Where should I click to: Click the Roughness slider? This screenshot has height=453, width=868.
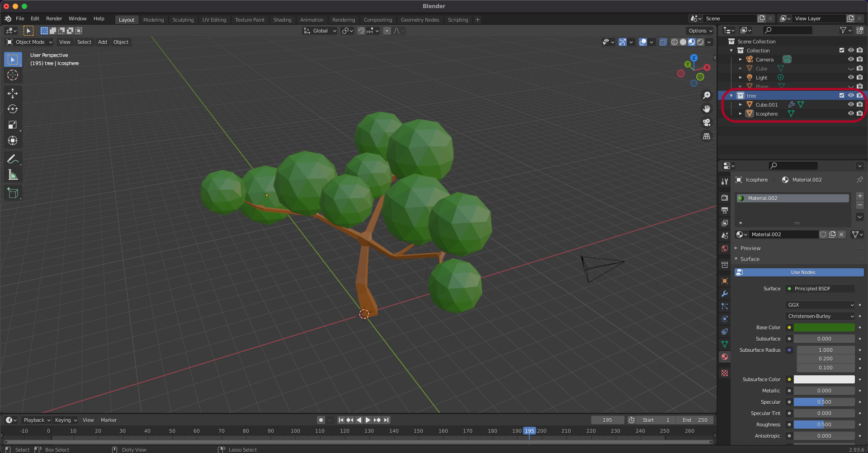[824, 425]
